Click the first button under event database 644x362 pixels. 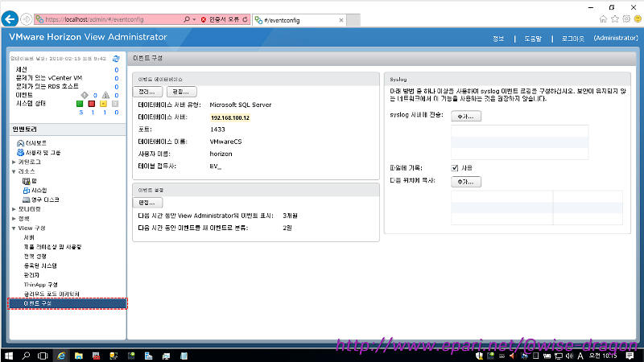pos(147,92)
